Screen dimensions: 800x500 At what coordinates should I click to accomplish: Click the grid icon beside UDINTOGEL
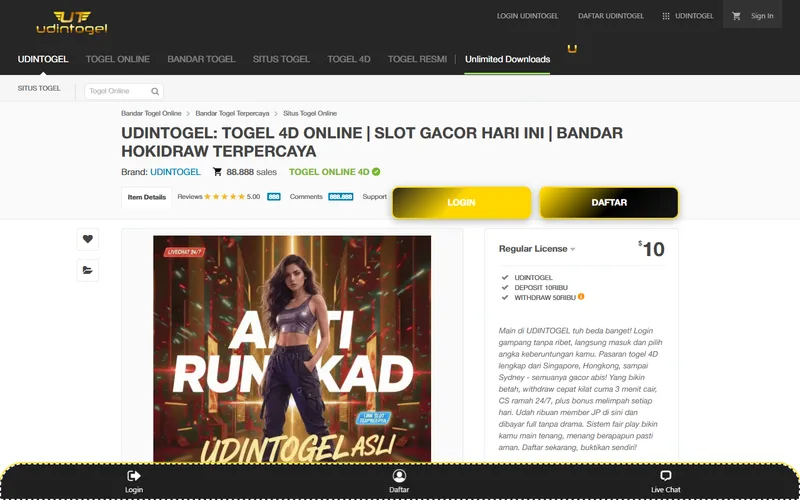pos(666,16)
